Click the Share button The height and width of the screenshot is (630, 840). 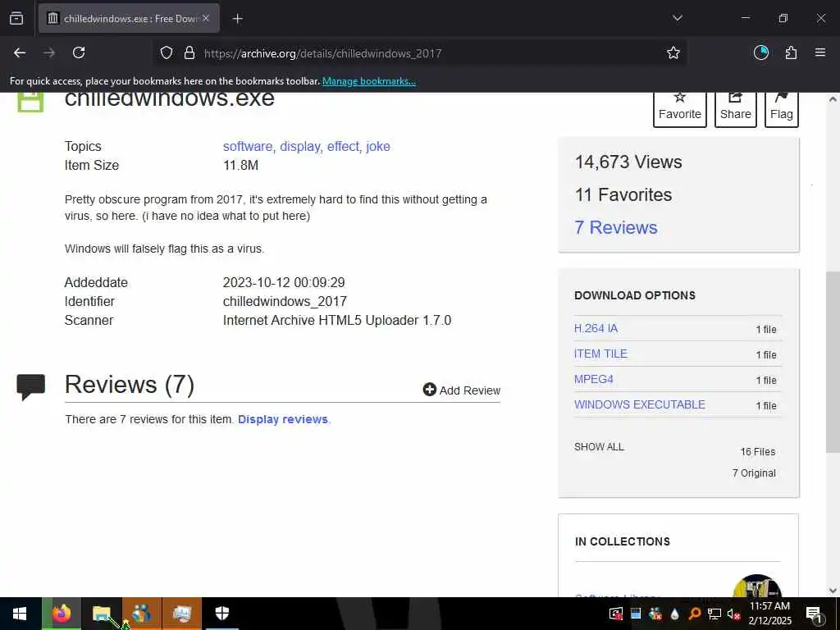pyautogui.click(x=736, y=109)
